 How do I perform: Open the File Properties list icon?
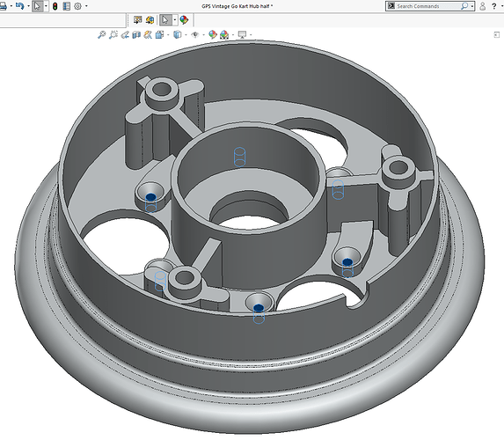67,6
